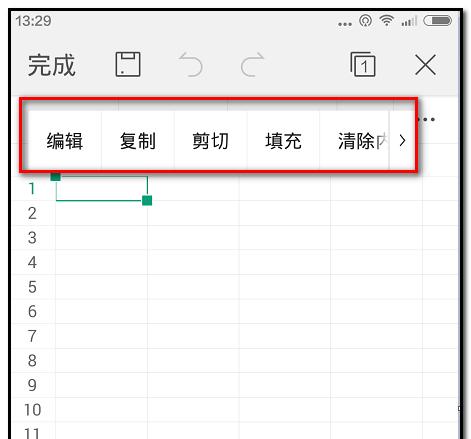This screenshot has width=471, height=439.
Task: Tap the 完成 done button
Action: coord(52,65)
